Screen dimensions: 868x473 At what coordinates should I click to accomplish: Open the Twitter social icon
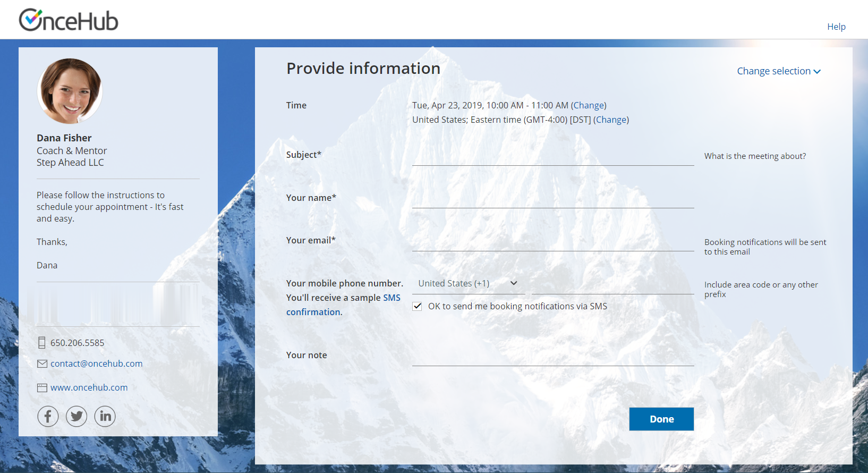76,416
